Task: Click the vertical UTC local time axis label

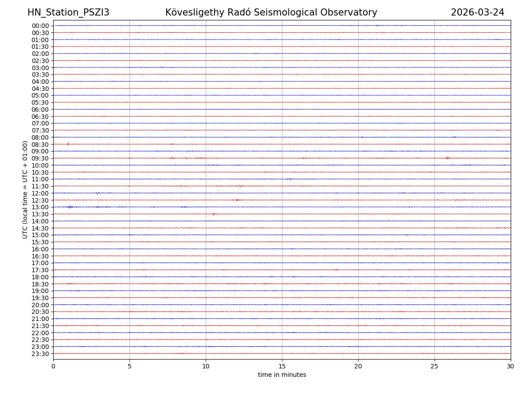Action: pos(25,190)
